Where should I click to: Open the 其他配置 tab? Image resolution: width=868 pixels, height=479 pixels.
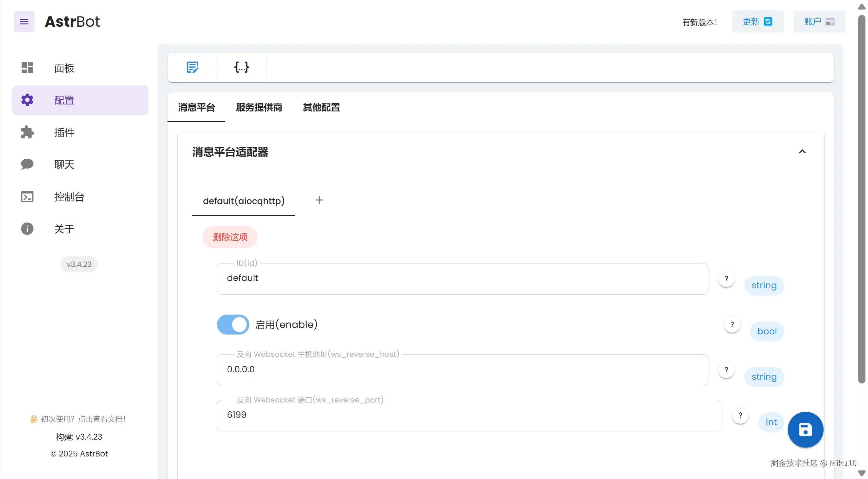[321, 107]
